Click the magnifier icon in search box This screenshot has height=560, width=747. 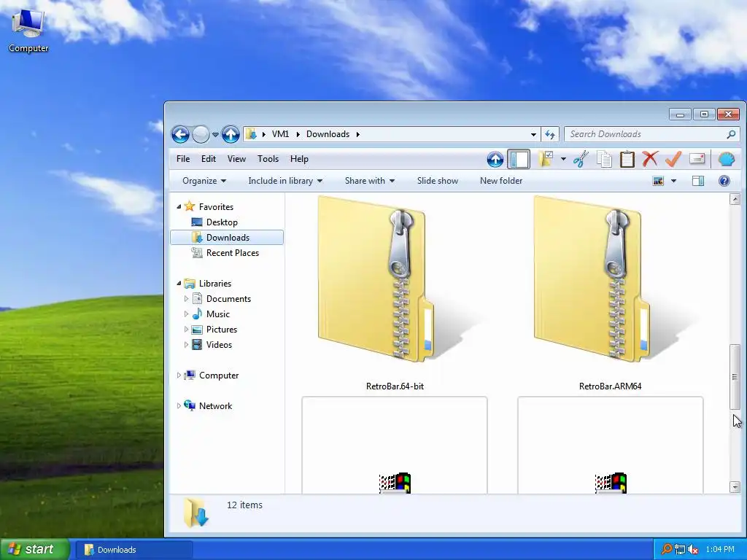coord(731,134)
